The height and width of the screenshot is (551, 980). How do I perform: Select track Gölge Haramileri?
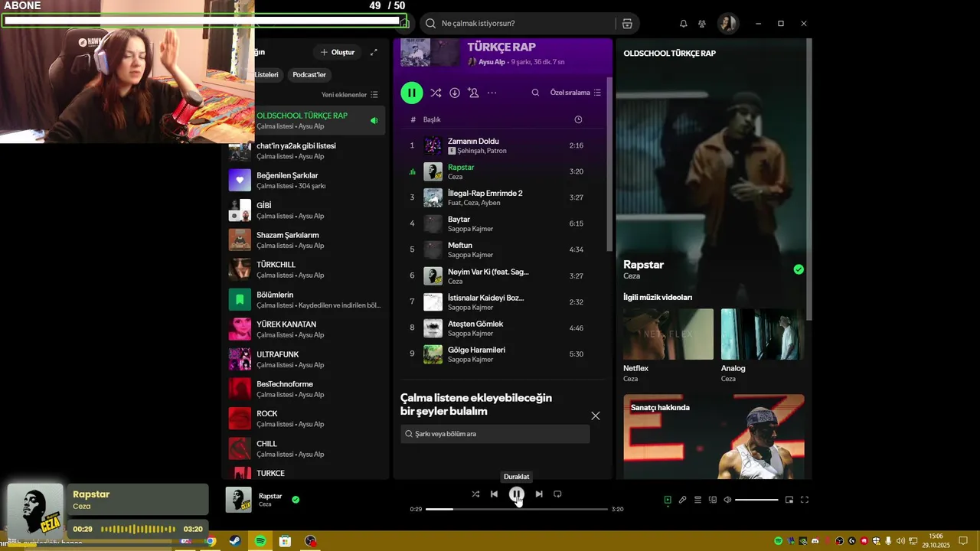(x=503, y=354)
